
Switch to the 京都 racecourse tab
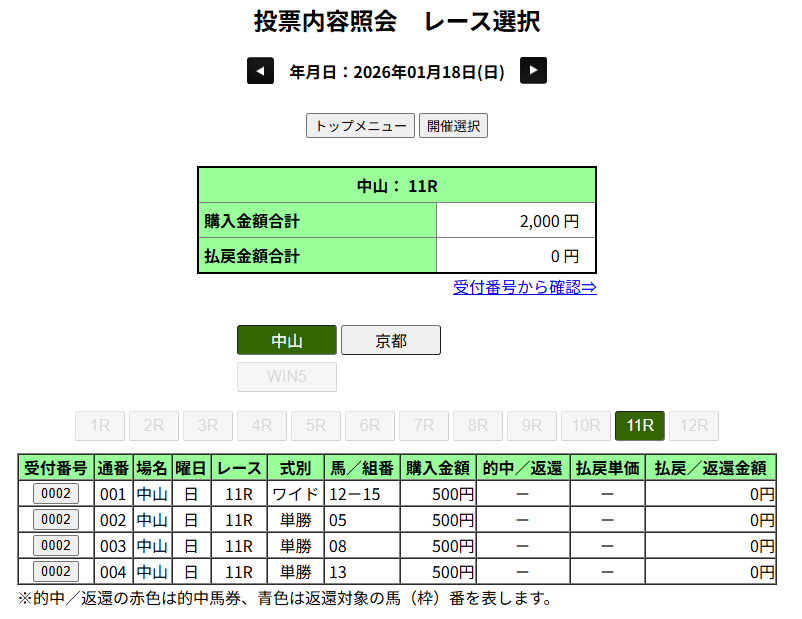391,341
